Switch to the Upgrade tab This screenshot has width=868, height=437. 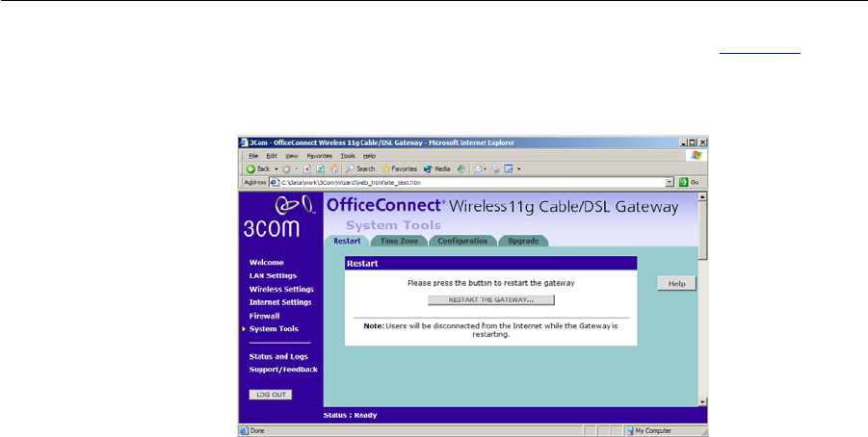(523, 242)
